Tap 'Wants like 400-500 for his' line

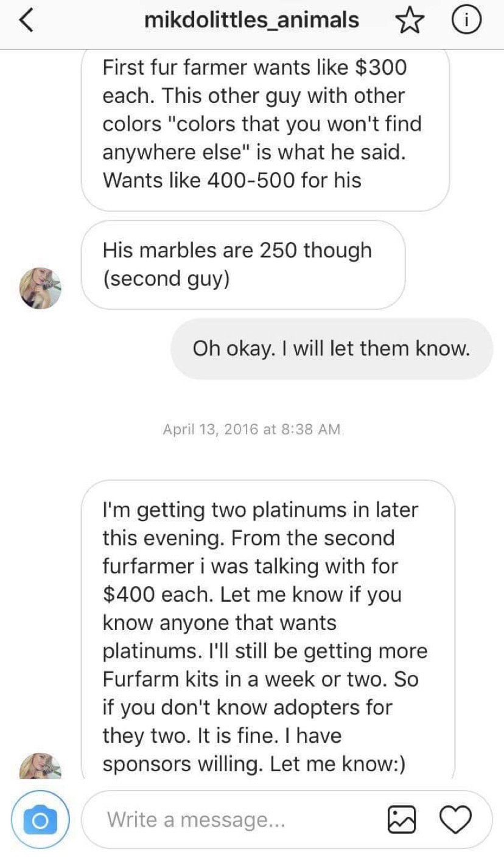[x=232, y=180]
